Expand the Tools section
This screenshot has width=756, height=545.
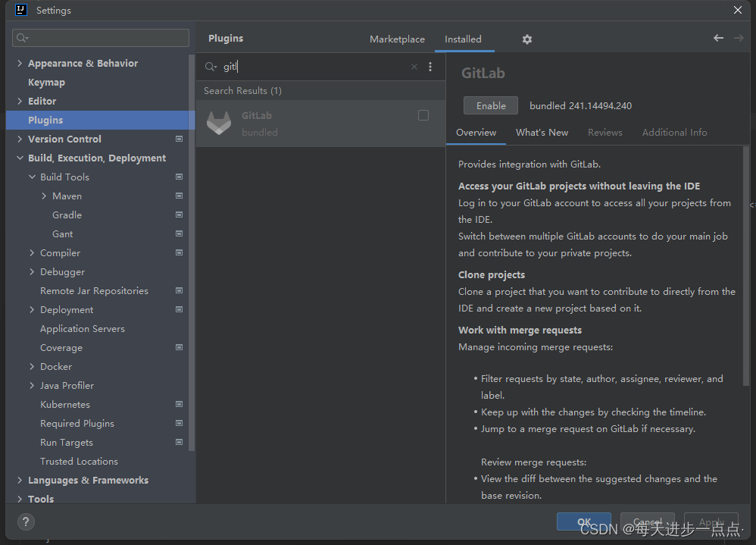point(20,499)
